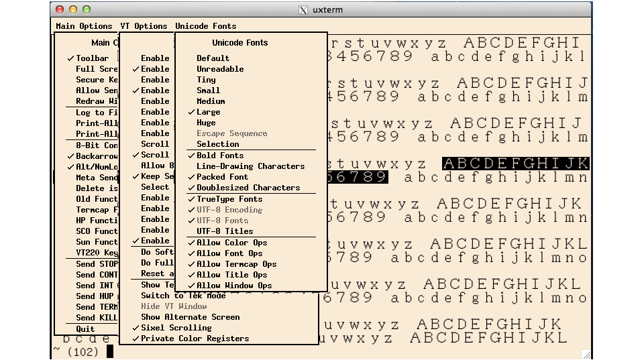The height and width of the screenshot is (362, 644).
Task: Enable UTF-8 Titles
Action: [224, 231]
